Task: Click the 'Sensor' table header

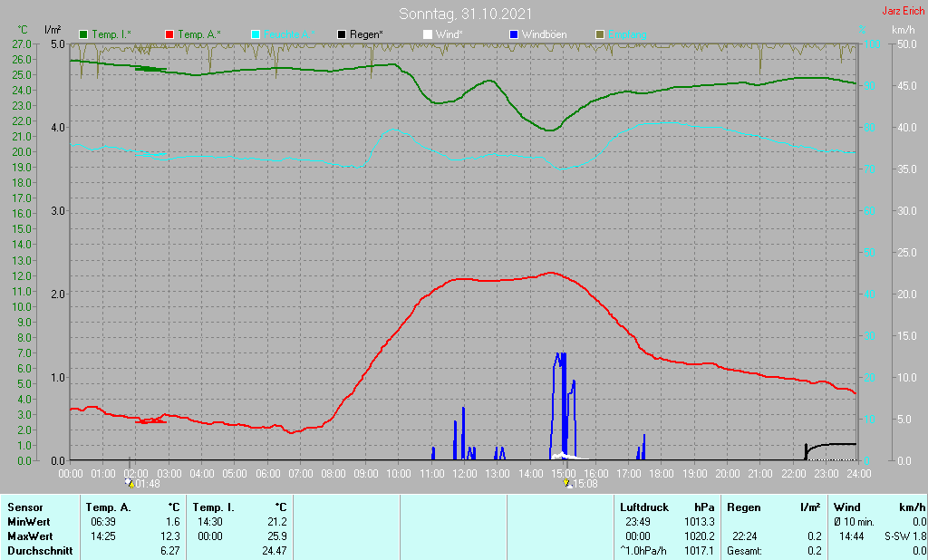Action: click(x=24, y=507)
